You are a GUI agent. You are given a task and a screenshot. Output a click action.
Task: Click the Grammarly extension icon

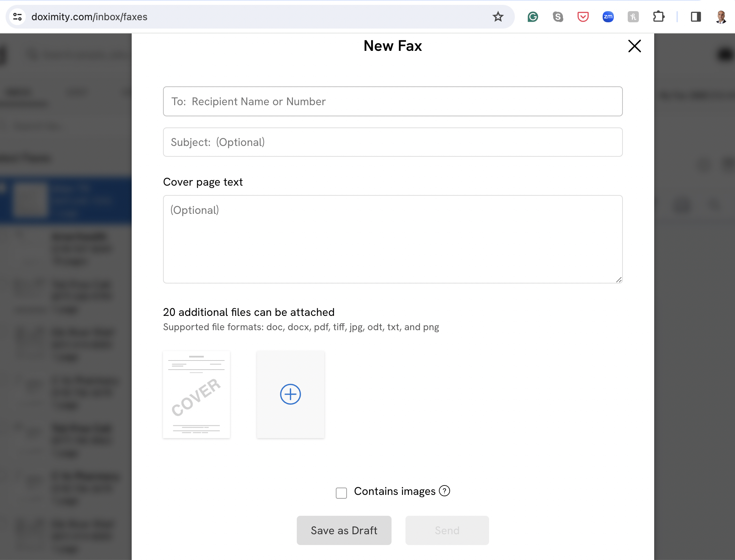click(x=533, y=16)
